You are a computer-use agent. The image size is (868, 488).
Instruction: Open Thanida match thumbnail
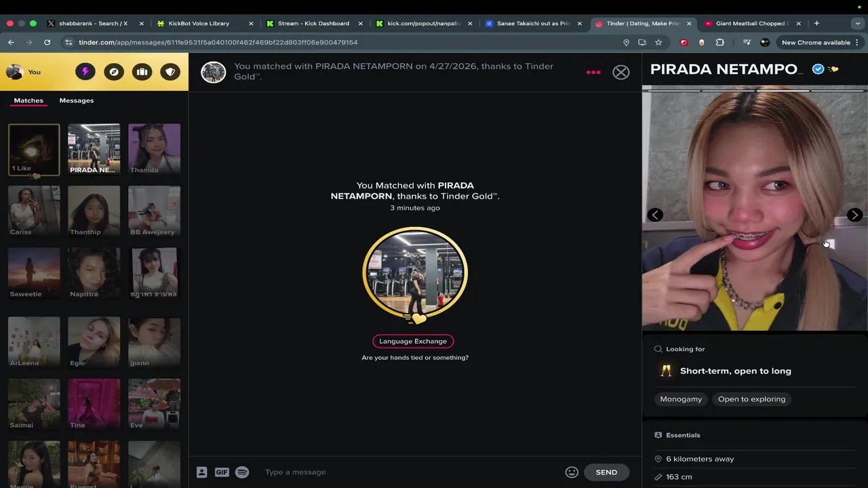[154, 150]
